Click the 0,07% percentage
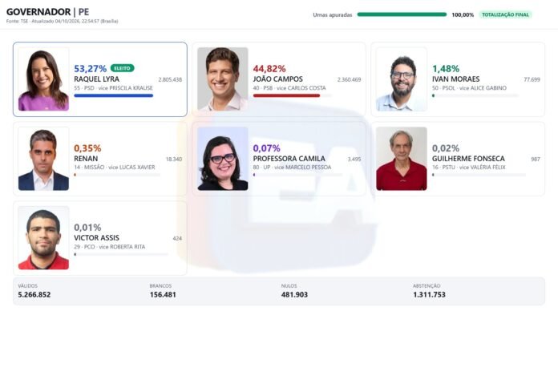The image size is (558, 392). coord(266,148)
